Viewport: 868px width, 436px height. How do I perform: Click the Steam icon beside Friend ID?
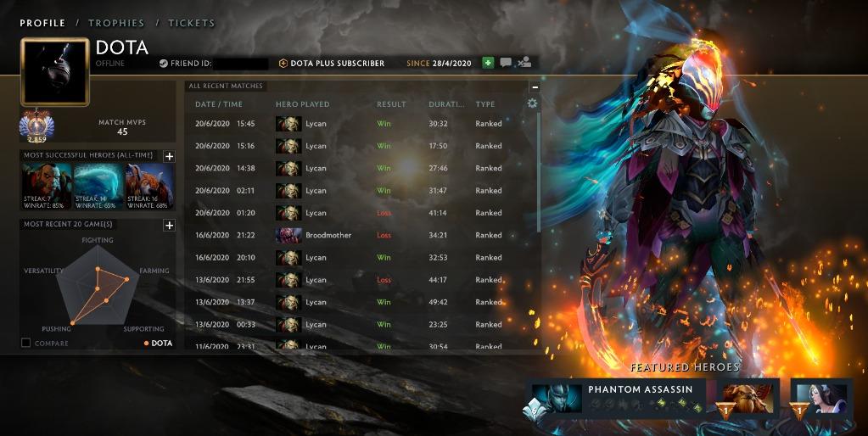point(163,63)
